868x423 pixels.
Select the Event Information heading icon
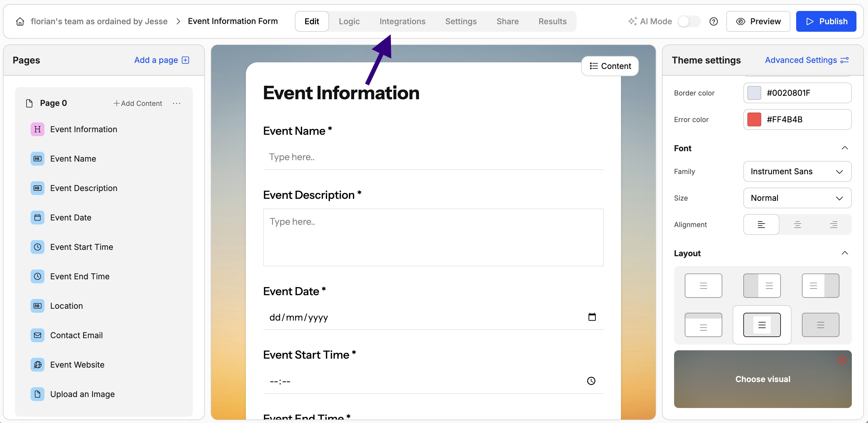pos(38,129)
